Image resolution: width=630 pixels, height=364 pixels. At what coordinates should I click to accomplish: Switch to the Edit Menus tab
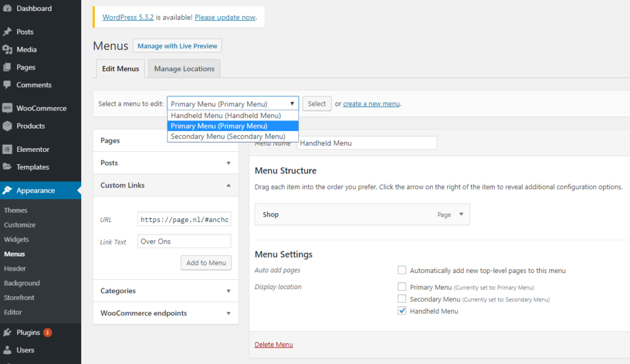pos(120,69)
